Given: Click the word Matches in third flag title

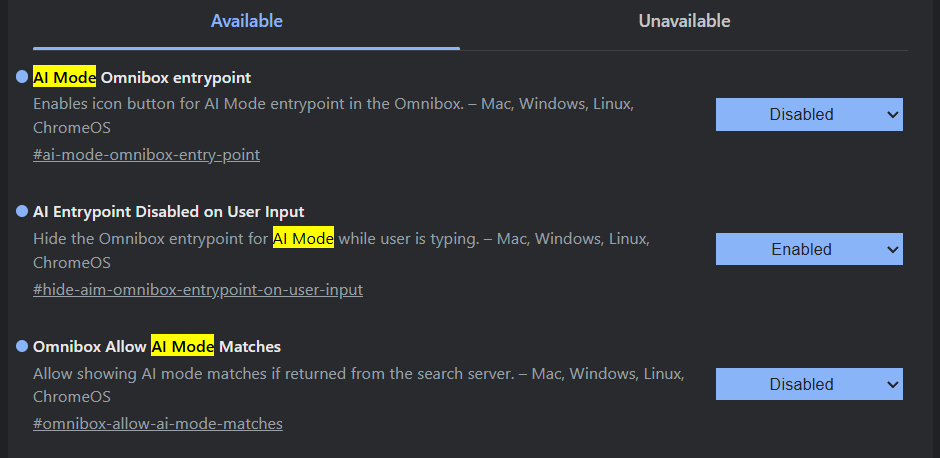Looking at the screenshot, I should click(x=250, y=347).
